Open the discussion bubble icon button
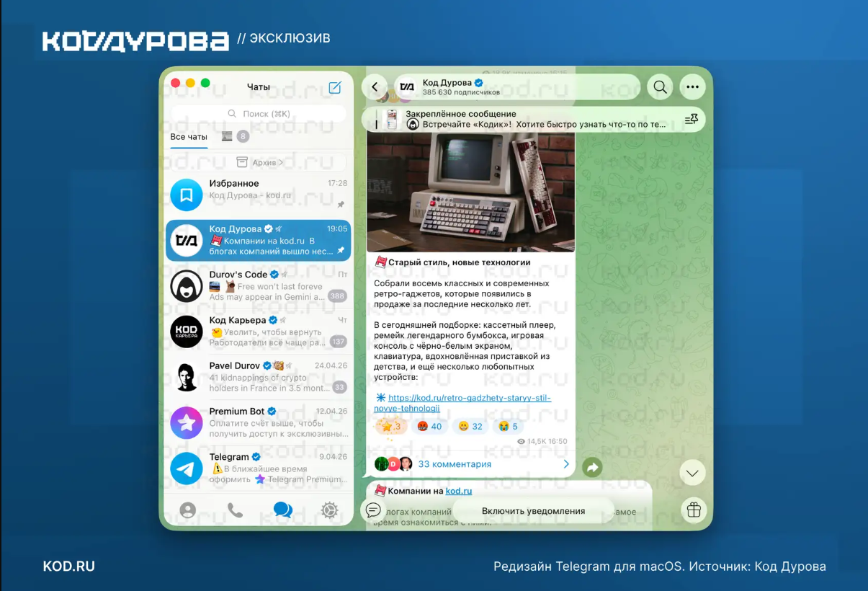The image size is (868, 591). (373, 510)
